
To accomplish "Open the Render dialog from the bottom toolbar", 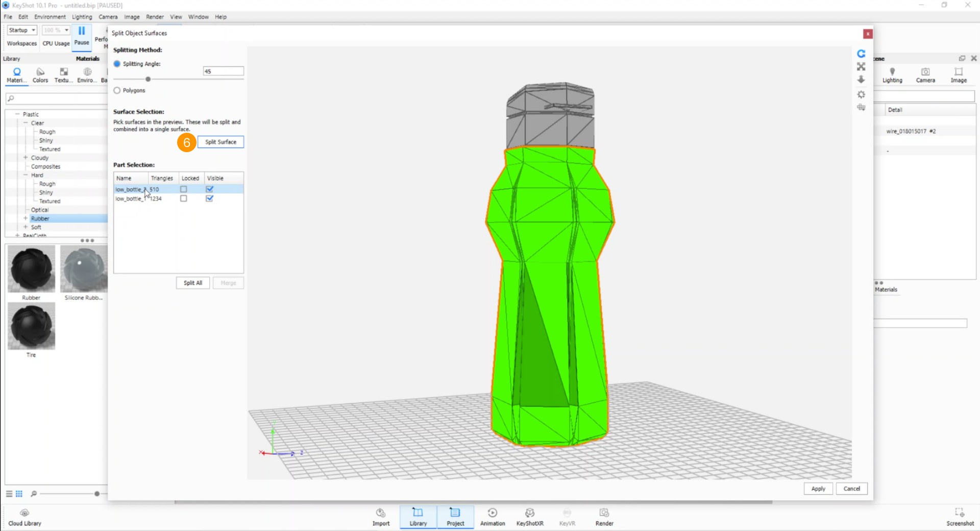I will [x=604, y=516].
